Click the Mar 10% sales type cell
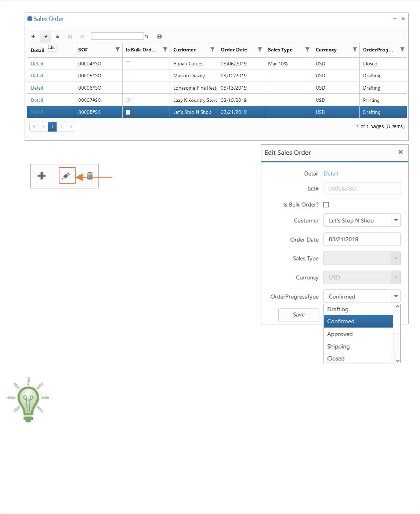This screenshot has height=514, width=420. point(288,64)
